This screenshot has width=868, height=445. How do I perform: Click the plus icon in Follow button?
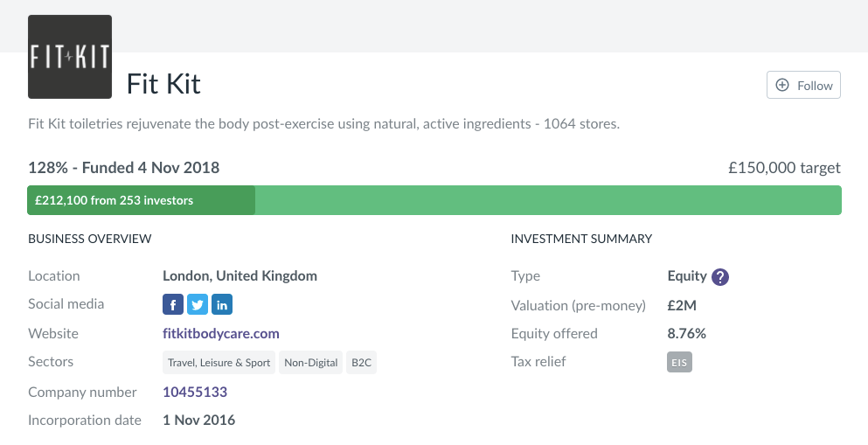pyautogui.click(x=782, y=85)
